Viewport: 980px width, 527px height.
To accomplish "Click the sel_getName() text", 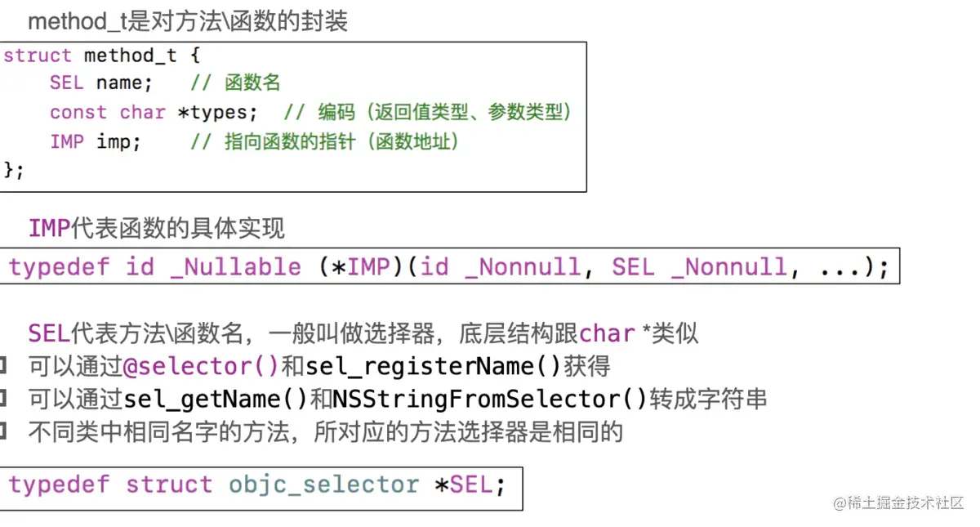I will 216,399.
